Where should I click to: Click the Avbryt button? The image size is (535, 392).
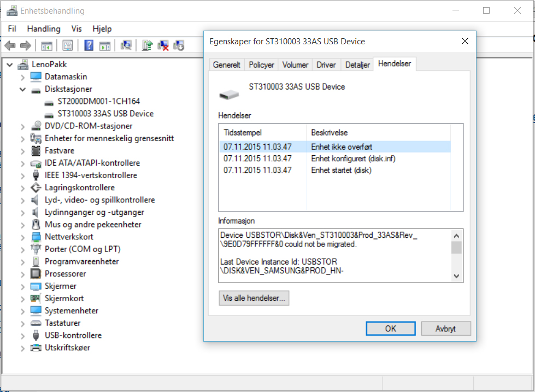point(445,329)
